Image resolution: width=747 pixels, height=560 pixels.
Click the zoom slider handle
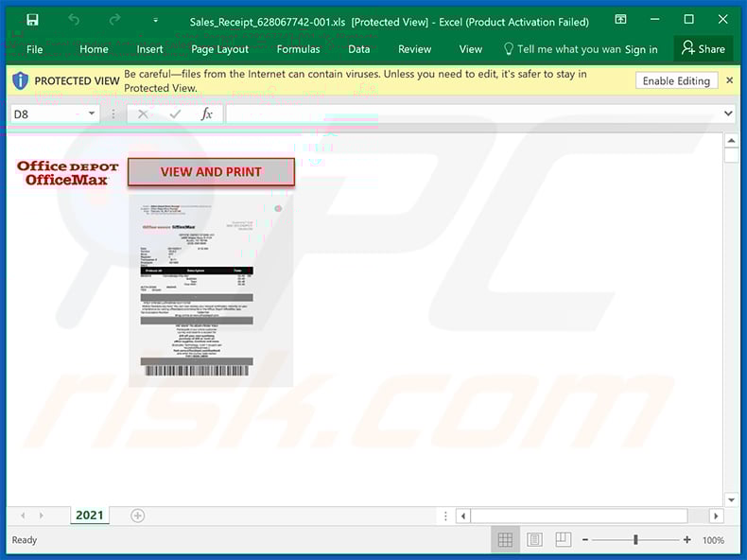point(635,539)
